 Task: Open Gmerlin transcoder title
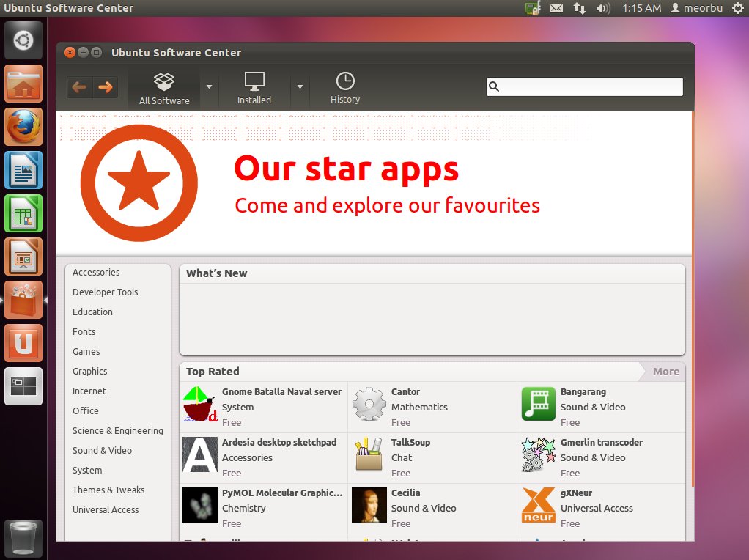pyautogui.click(x=602, y=443)
